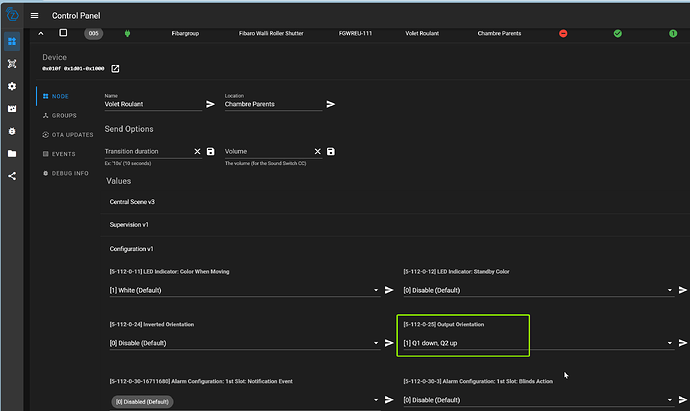Image resolution: width=690 pixels, height=411 pixels.
Task: Open Settings gear in sidebar
Action: pos(12,86)
